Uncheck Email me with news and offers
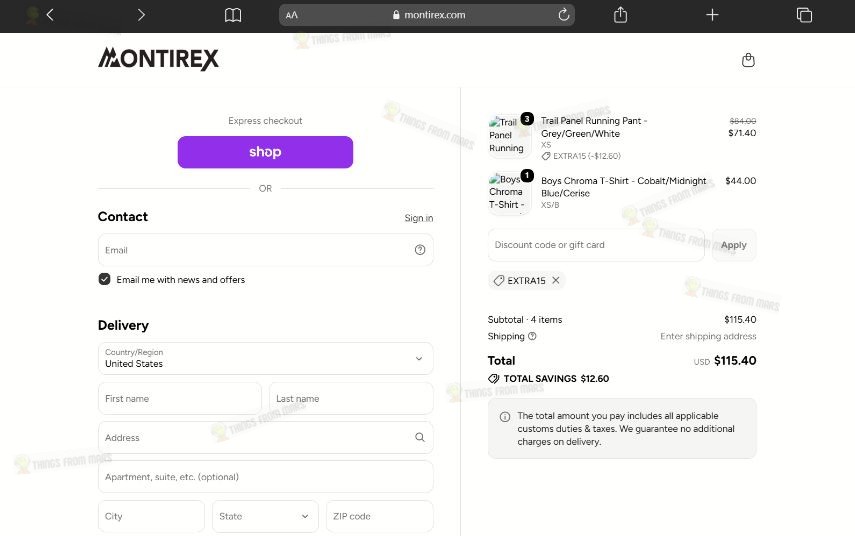Screen dimensions: 855x536 pyautogui.click(x=104, y=279)
